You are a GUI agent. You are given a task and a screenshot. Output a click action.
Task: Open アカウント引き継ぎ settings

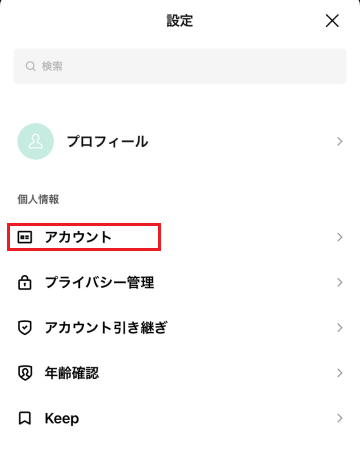[180, 328]
